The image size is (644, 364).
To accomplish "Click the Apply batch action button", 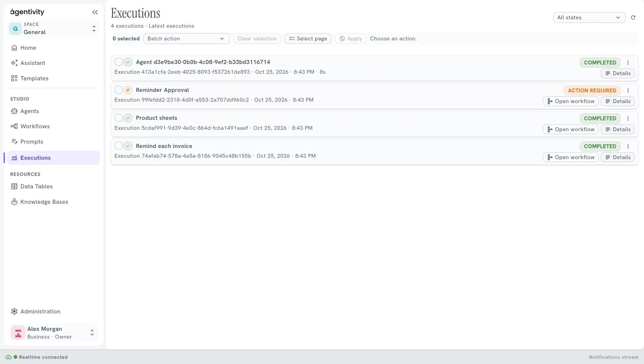I will (351, 39).
